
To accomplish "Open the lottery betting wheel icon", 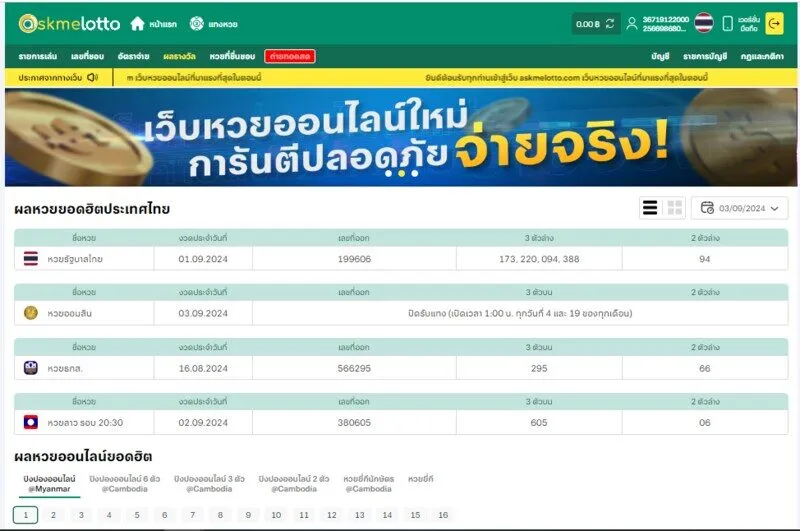I will [196, 23].
